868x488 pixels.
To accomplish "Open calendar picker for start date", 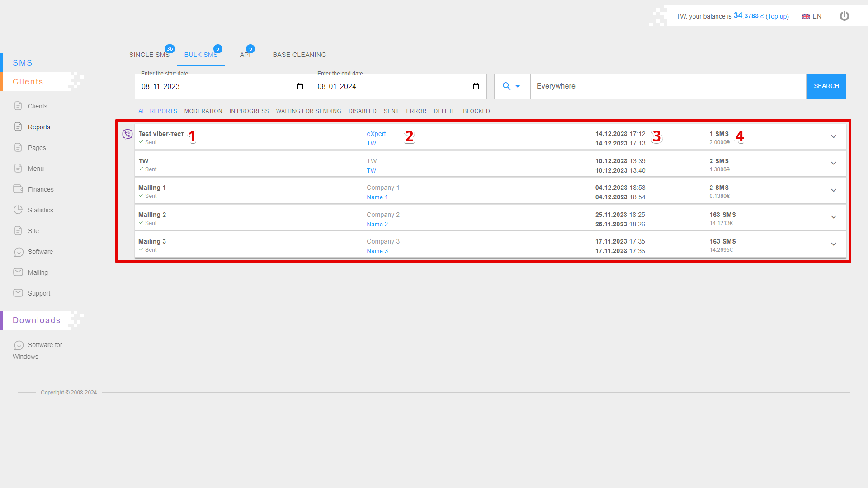I will [300, 86].
